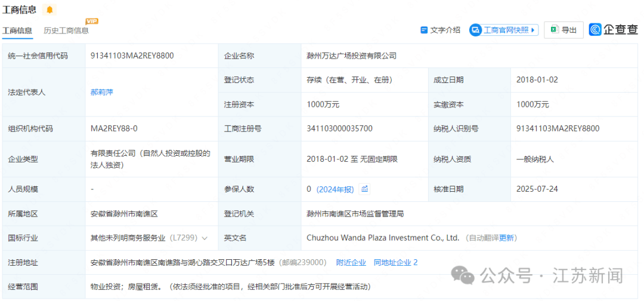This screenshot has width=644, height=301.
Task: Click the 注册地址 label cell
Action: [x=44, y=262]
